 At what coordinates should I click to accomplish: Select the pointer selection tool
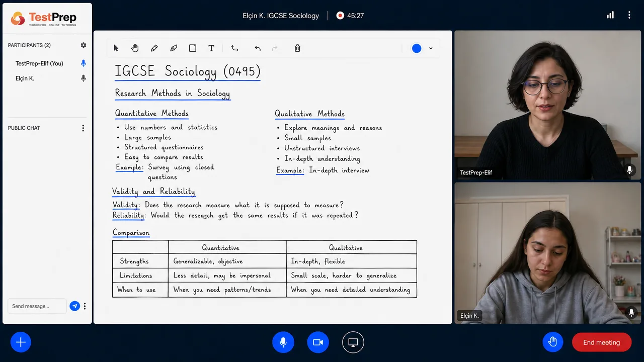coord(116,48)
